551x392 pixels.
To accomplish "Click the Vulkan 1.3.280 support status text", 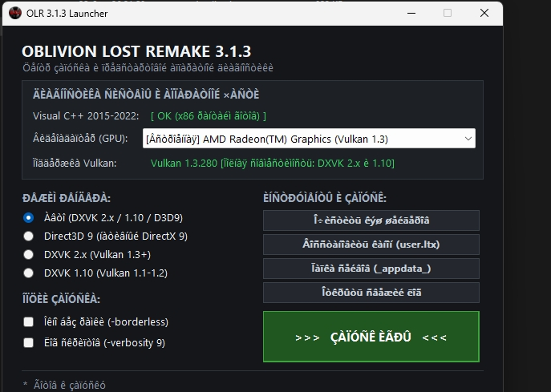I will tap(273, 164).
